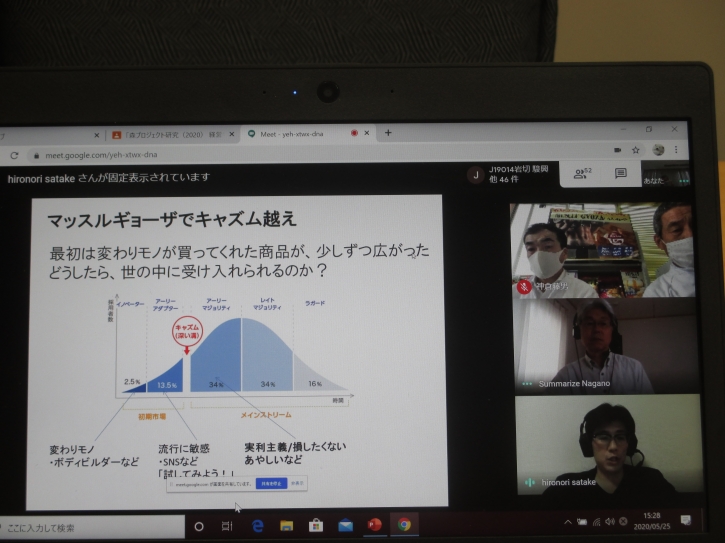Click the Windows search box ここに入力して検索
The height and width of the screenshot is (543, 725).
[x=92, y=527]
